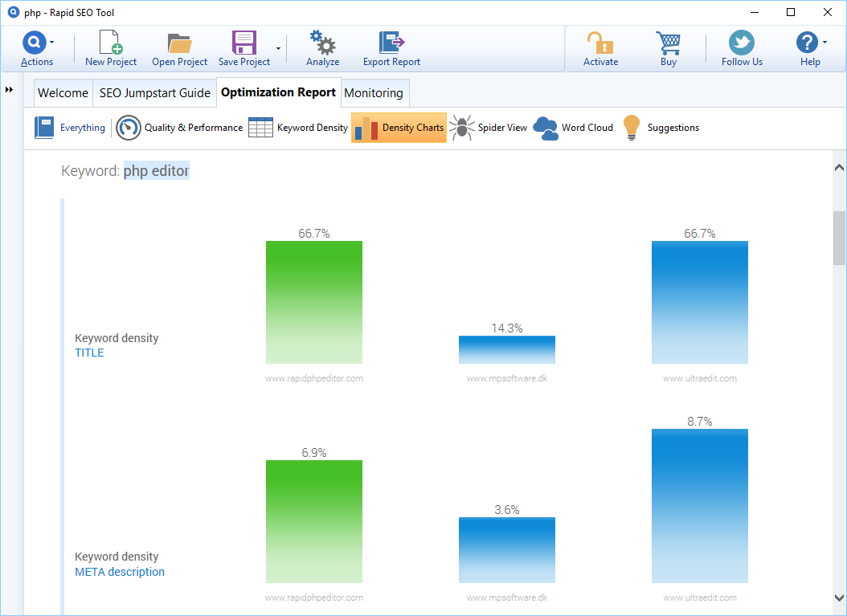Click the Export Report icon

pyautogui.click(x=391, y=43)
